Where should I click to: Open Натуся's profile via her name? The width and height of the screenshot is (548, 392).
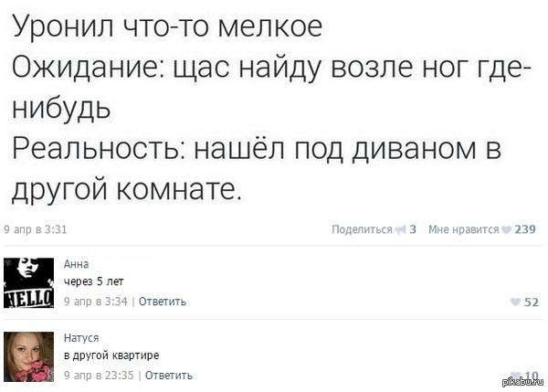[x=81, y=337]
